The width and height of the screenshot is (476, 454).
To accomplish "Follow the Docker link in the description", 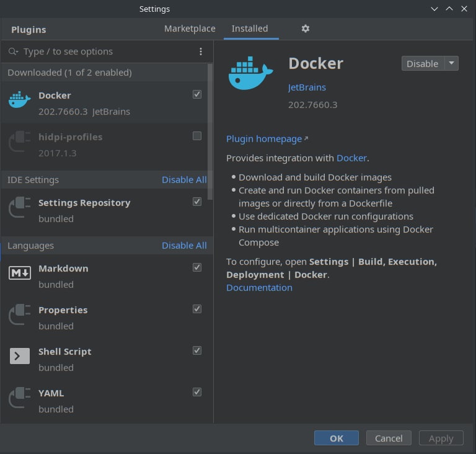I will [351, 158].
